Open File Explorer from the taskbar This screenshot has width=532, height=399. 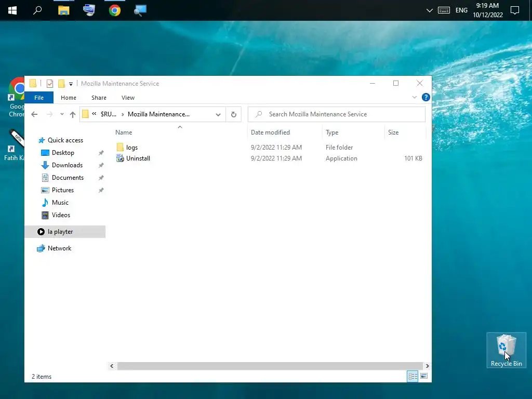(63, 10)
